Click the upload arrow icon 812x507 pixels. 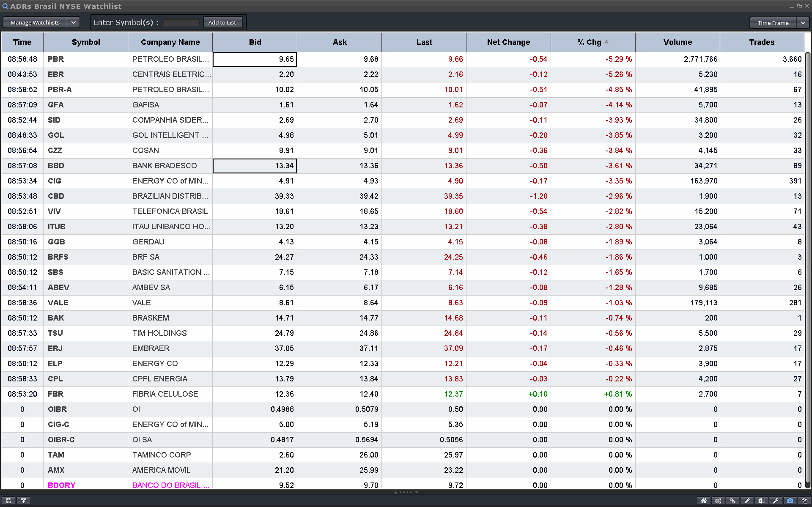(x=24, y=501)
